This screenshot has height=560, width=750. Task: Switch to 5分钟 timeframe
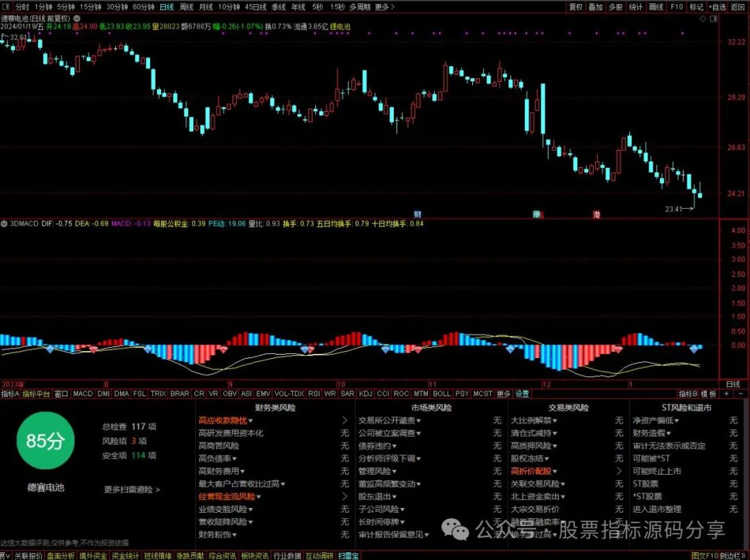click(x=66, y=7)
